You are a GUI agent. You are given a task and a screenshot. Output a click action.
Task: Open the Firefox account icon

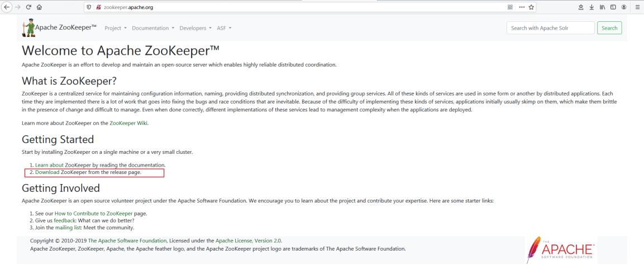pos(623,7)
